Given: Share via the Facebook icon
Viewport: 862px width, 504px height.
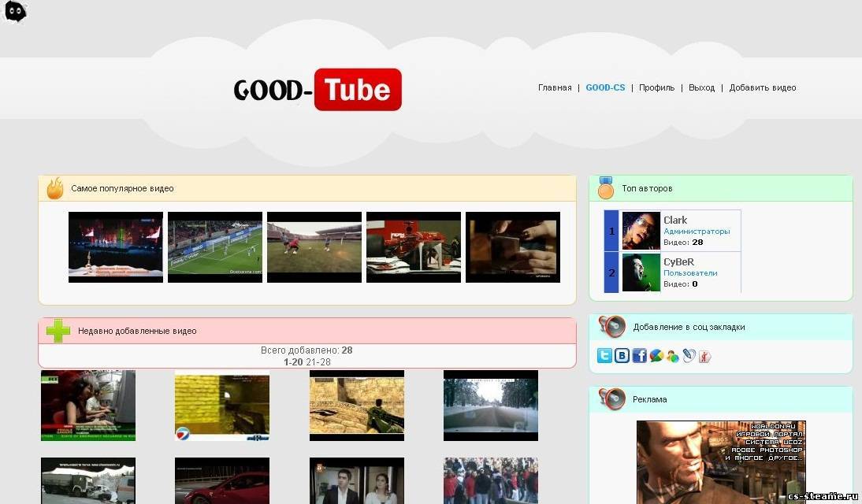Looking at the screenshot, I should pyautogui.click(x=639, y=356).
